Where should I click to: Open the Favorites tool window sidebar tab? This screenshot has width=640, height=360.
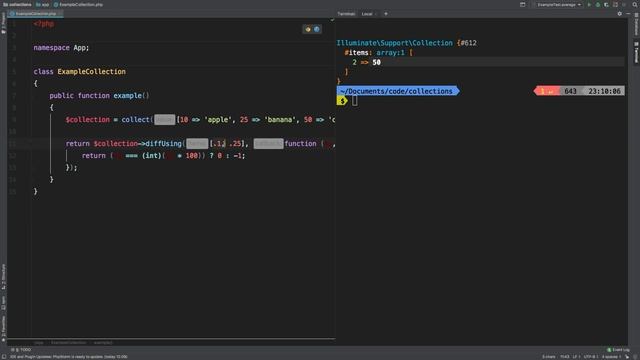3,329
